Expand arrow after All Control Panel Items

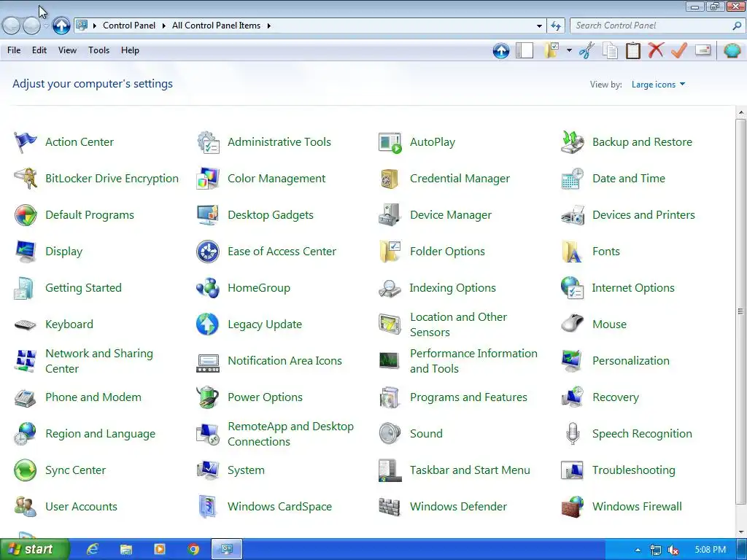click(268, 26)
